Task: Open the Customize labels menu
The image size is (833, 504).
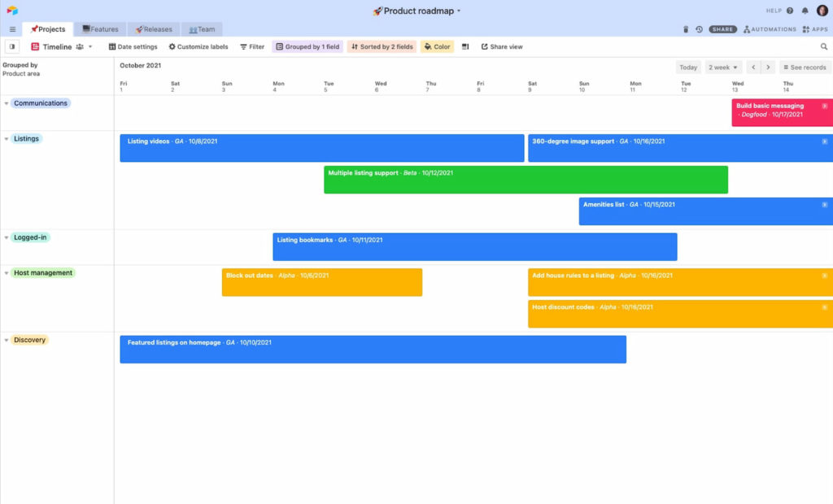Action: pyautogui.click(x=198, y=46)
